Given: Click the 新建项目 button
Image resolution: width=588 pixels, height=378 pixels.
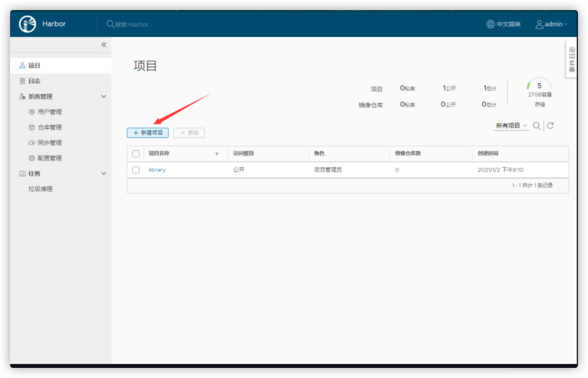Looking at the screenshot, I should 148,133.
